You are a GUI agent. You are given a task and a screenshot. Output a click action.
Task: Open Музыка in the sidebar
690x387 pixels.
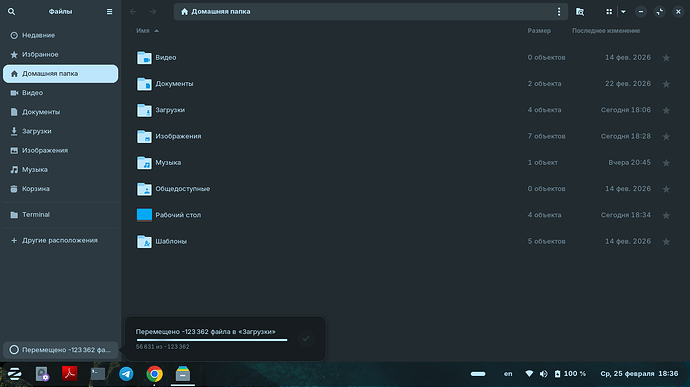60,170
